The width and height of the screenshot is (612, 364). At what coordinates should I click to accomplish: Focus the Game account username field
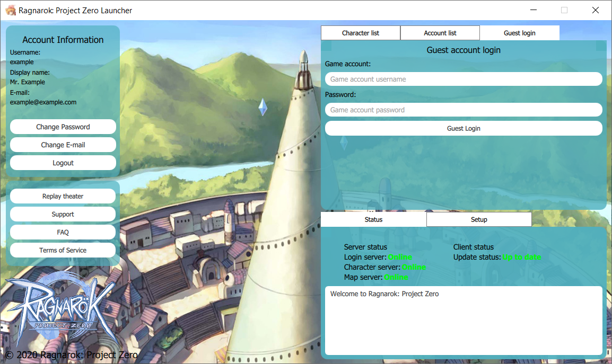[x=464, y=79]
